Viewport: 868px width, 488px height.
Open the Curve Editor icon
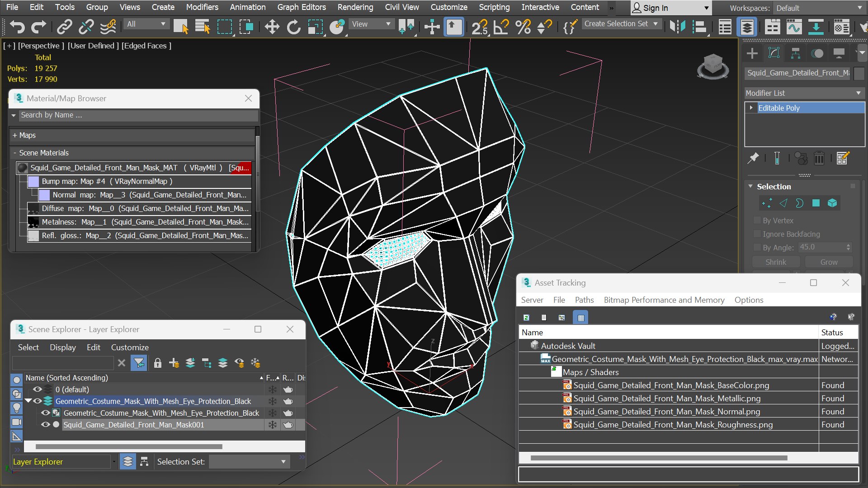[794, 27]
